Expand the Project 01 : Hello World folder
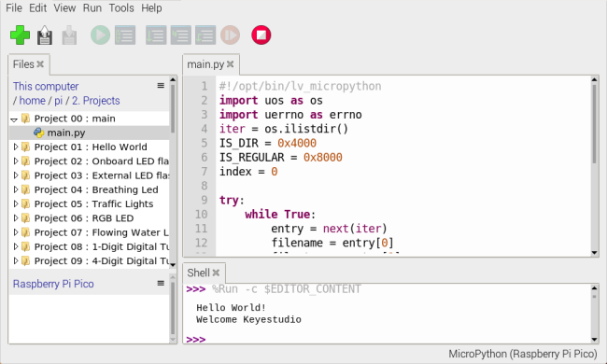The width and height of the screenshot is (607, 364). (x=16, y=147)
